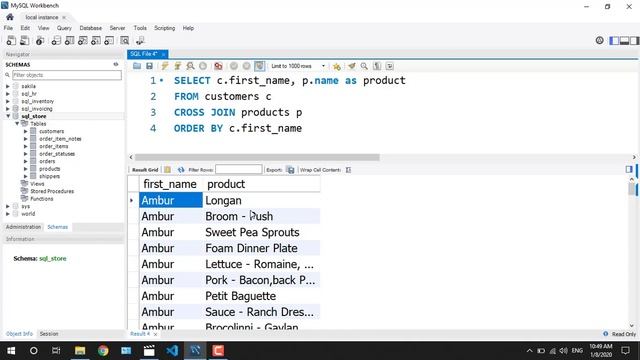Click the Petit Baguette cell

[261, 296]
